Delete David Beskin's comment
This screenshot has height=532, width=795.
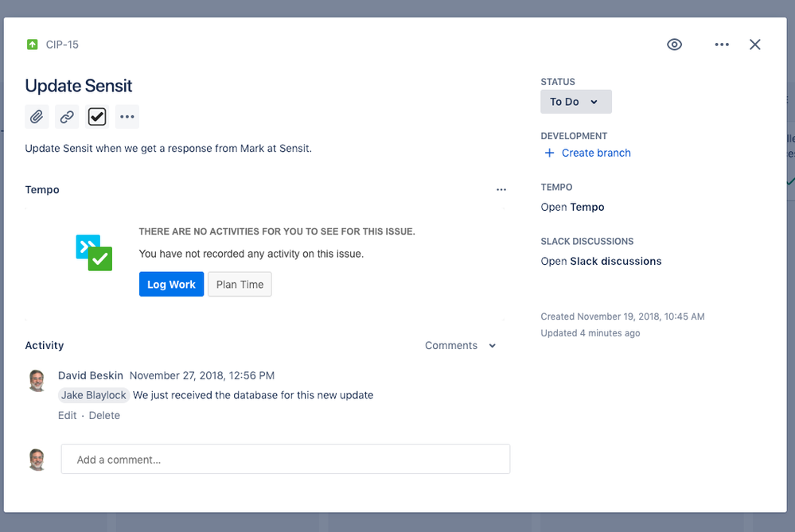104,415
